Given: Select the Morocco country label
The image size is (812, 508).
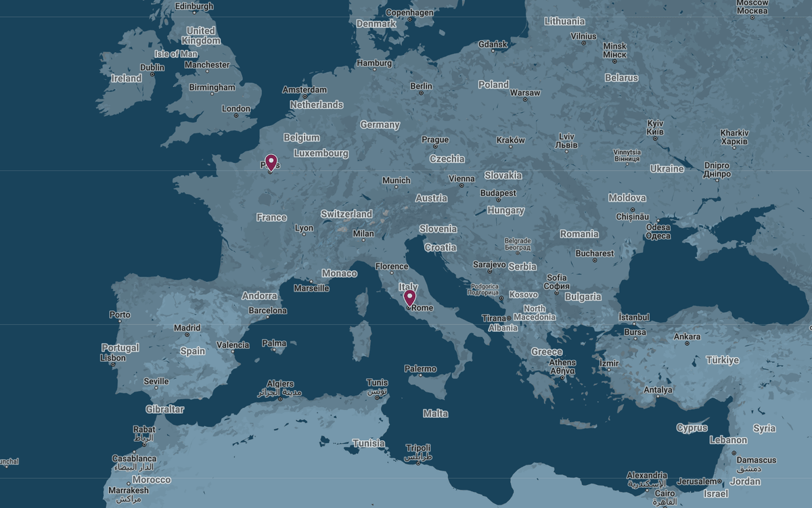Looking at the screenshot, I should 152,480.
